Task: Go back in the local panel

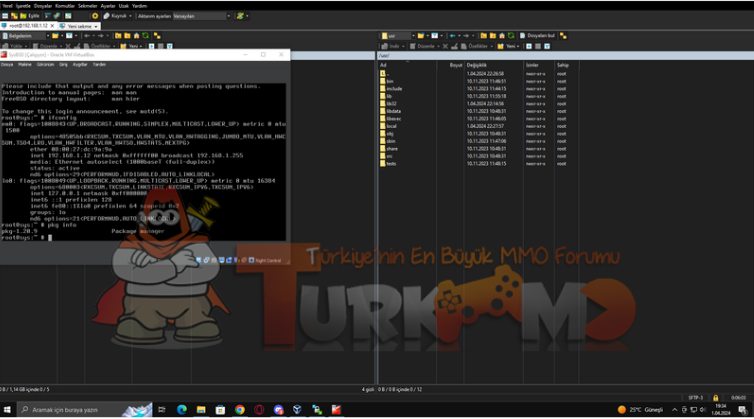Action: [87, 36]
